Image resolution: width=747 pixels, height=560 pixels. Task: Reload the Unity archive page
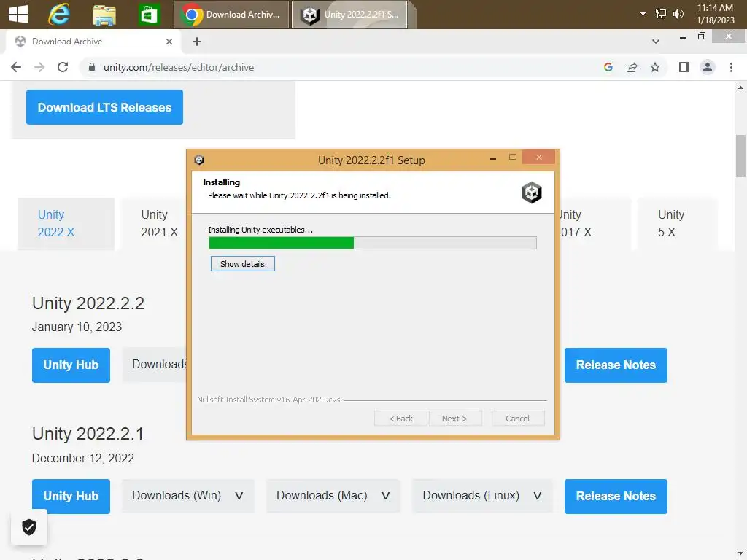pyautogui.click(x=63, y=67)
